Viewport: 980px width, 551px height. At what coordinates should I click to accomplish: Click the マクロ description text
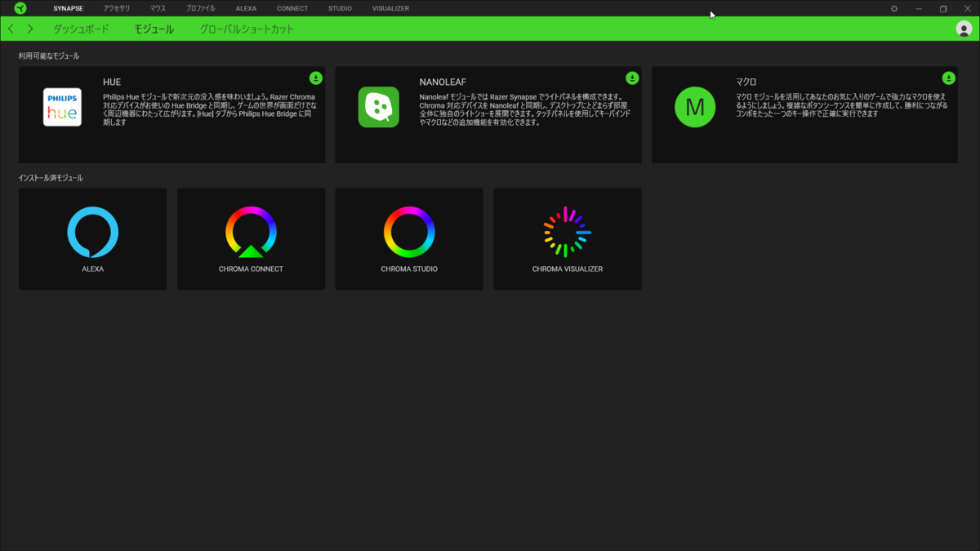pyautogui.click(x=840, y=105)
